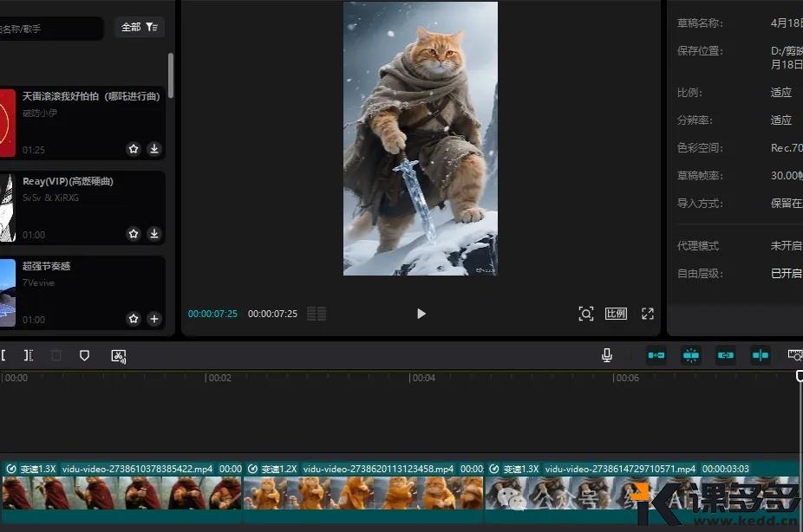Open the 比例 aspect ratio menu

(x=616, y=314)
